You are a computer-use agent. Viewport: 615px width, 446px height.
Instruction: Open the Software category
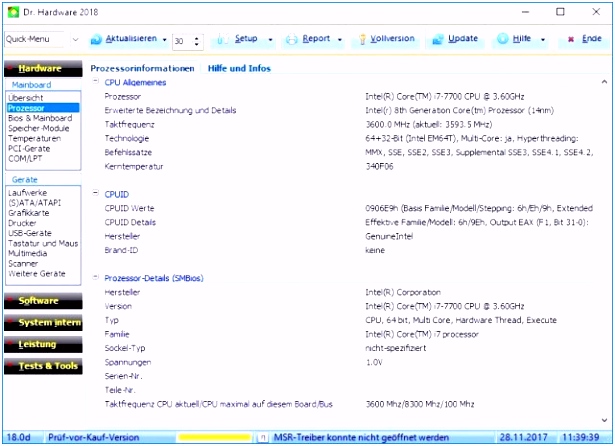(x=43, y=301)
